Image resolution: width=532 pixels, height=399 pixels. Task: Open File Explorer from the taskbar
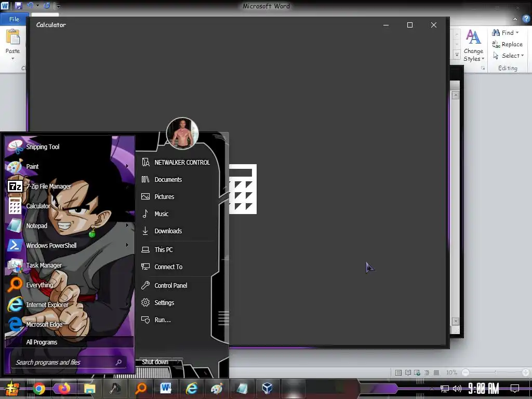click(x=89, y=389)
